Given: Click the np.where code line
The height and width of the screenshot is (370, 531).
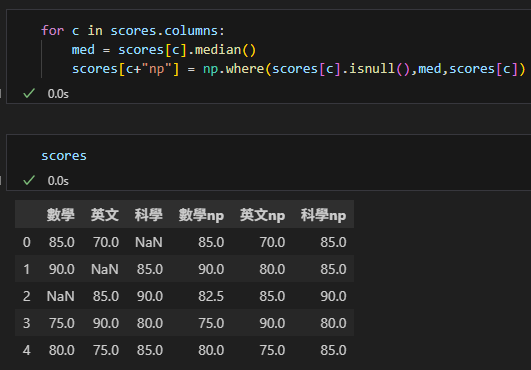Looking at the screenshot, I should click(x=298, y=69).
